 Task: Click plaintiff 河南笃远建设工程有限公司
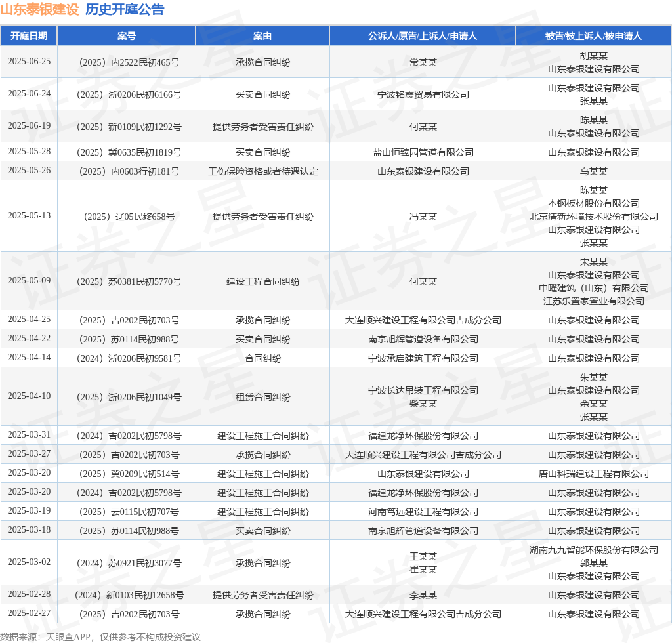(423, 512)
